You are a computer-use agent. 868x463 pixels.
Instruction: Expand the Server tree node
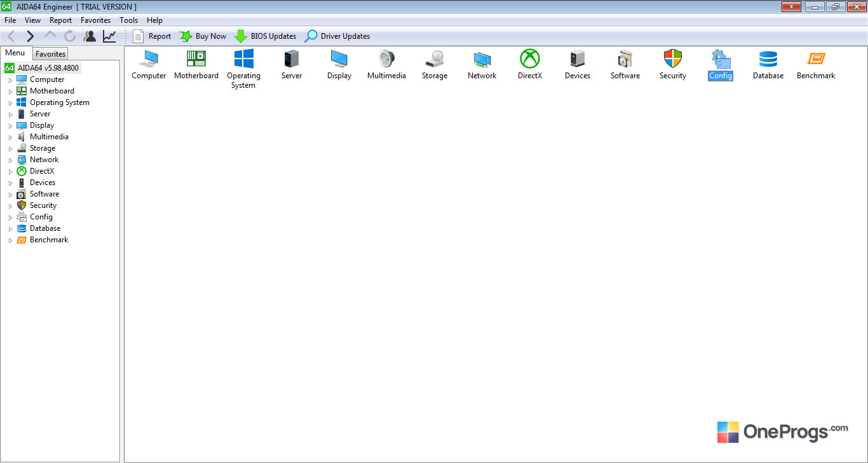tap(10, 114)
